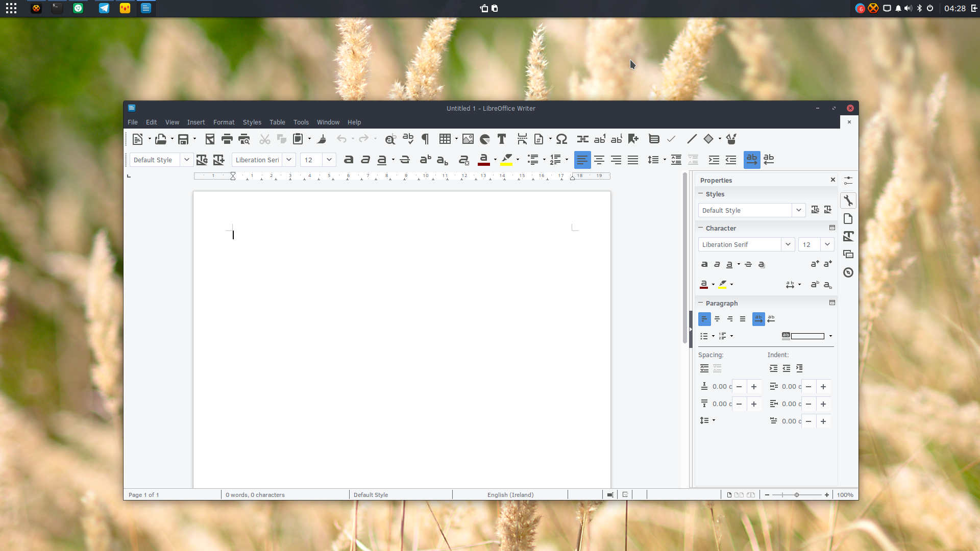Click the Insert Hyperlink icon
Screen dimensions: 980x551
click(x=583, y=139)
